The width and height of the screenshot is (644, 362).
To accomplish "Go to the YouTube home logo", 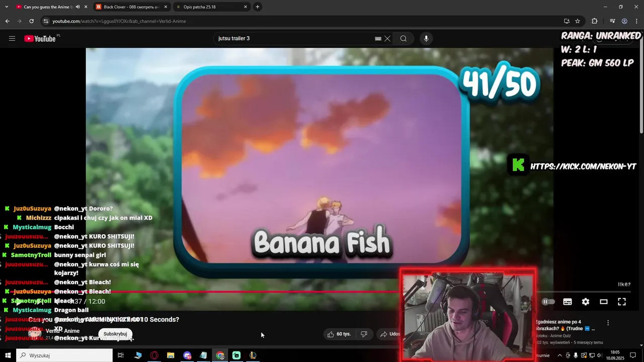I will 40,39.
